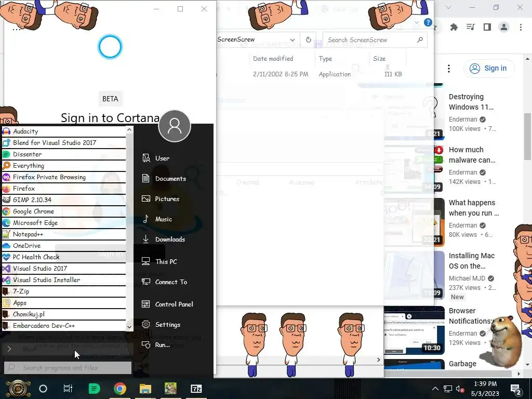The height and width of the screenshot is (399, 532).
Task: Open Downloads from the start menu
Action: pyautogui.click(x=163, y=239)
